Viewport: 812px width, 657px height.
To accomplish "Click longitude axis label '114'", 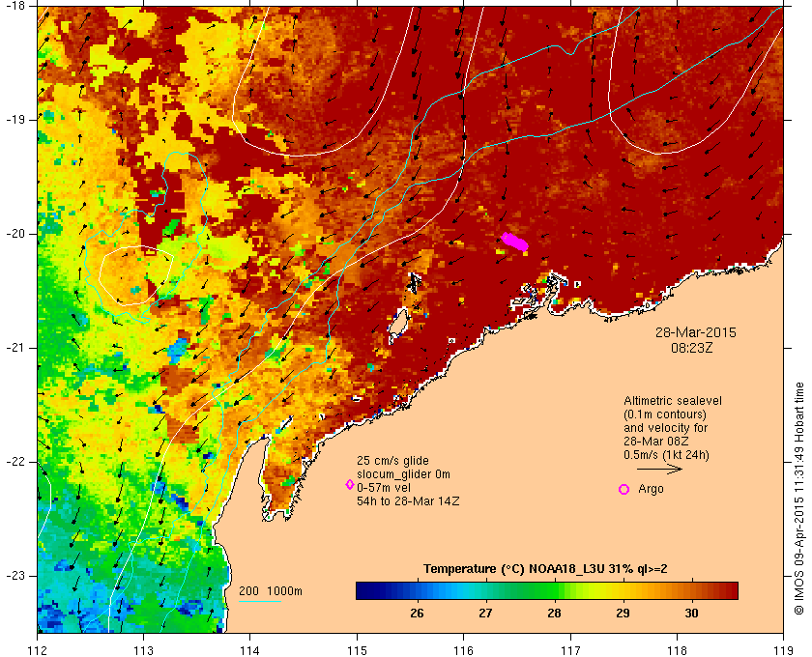I will coord(250,650).
